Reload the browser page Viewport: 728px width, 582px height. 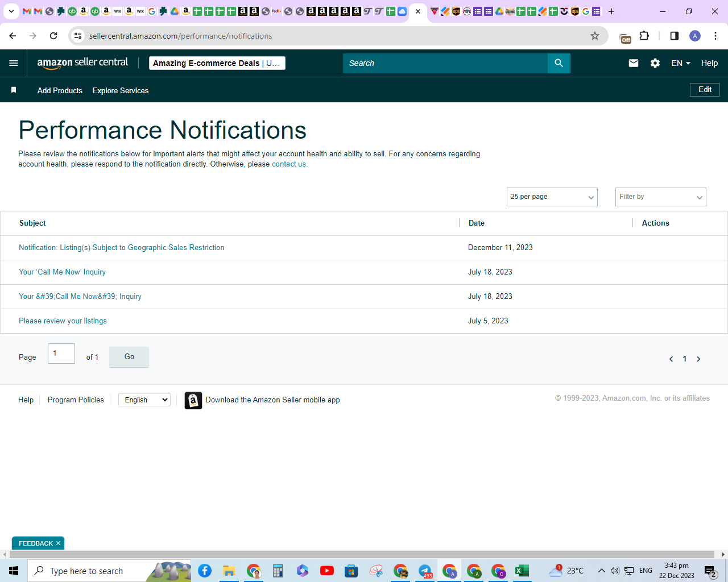coord(53,36)
